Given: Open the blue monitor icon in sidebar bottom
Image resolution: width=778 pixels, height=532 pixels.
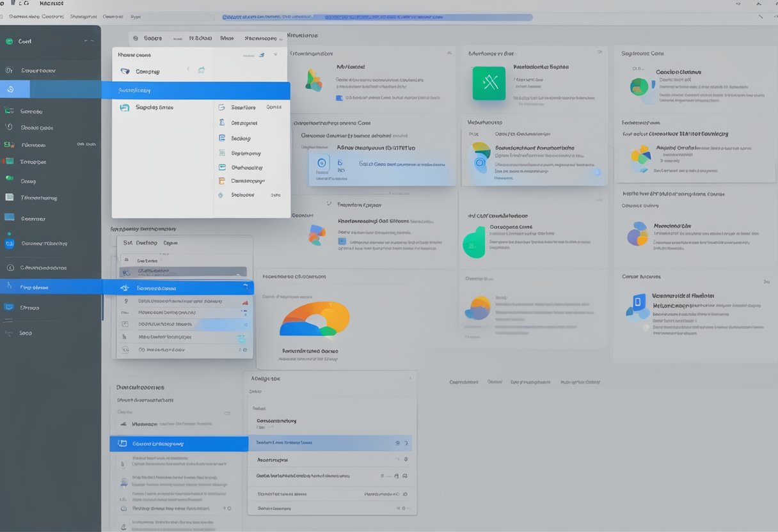Looking at the screenshot, I should [9, 308].
